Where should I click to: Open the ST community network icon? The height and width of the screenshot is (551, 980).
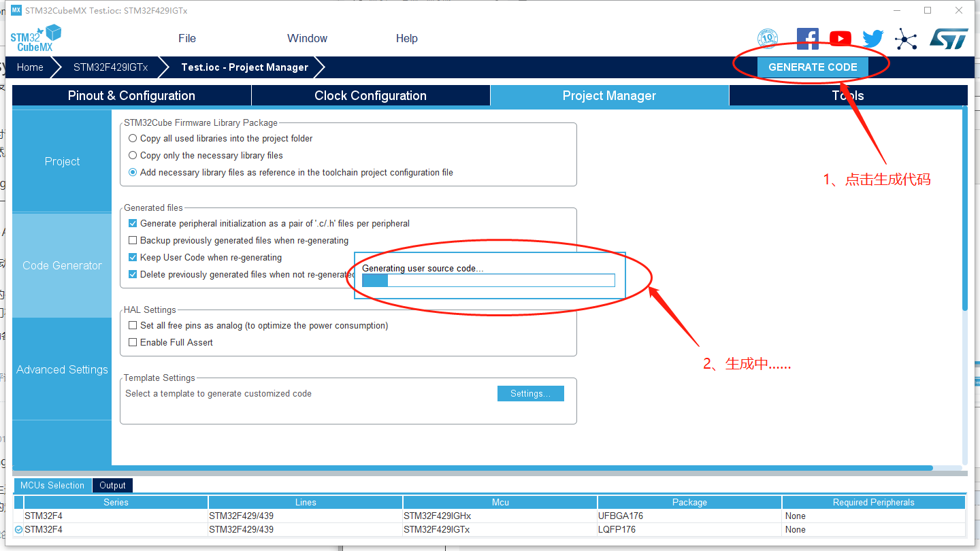click(x=906, y=39)
